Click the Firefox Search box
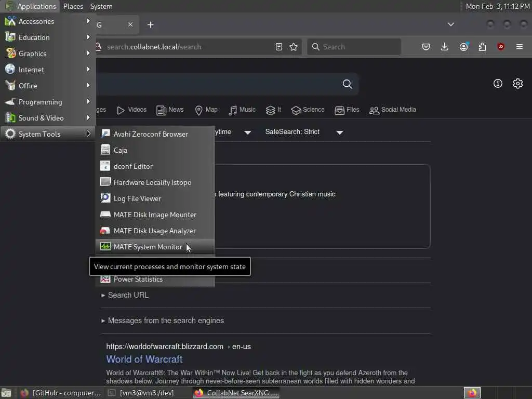Image resolution: width=532 pixels, height=399 pixels. [x=354, y=47]
